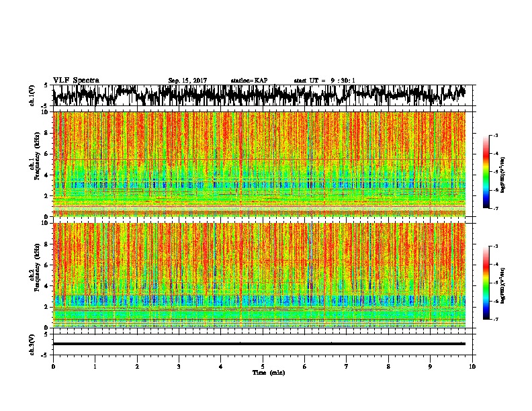Click time axis tick label "7"
Screen dimensions: 532x411
[x=347, y=367]
